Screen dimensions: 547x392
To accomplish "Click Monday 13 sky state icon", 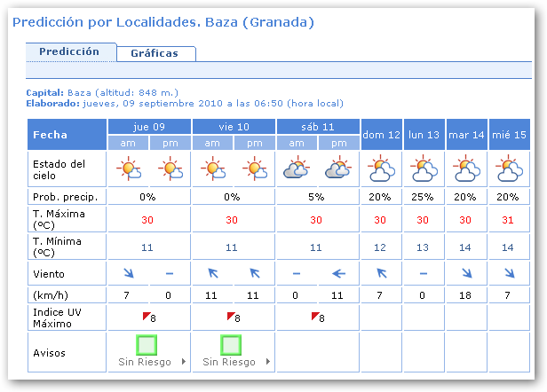I will tap(424, 169).
